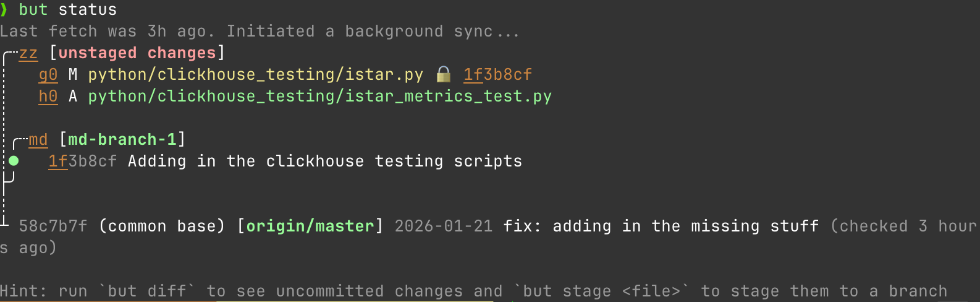This screenshot has height=302, width=980.
Task: Click the md-branch-1 branch name
Action: point(122,140)
